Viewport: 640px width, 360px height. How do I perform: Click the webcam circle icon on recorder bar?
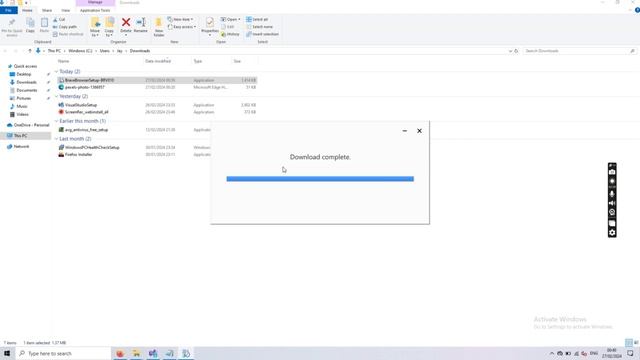click(x=612, y=212)
